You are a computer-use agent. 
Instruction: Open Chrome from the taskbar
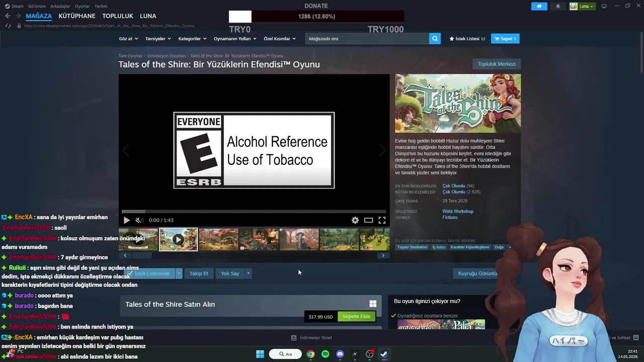point(310,354)
